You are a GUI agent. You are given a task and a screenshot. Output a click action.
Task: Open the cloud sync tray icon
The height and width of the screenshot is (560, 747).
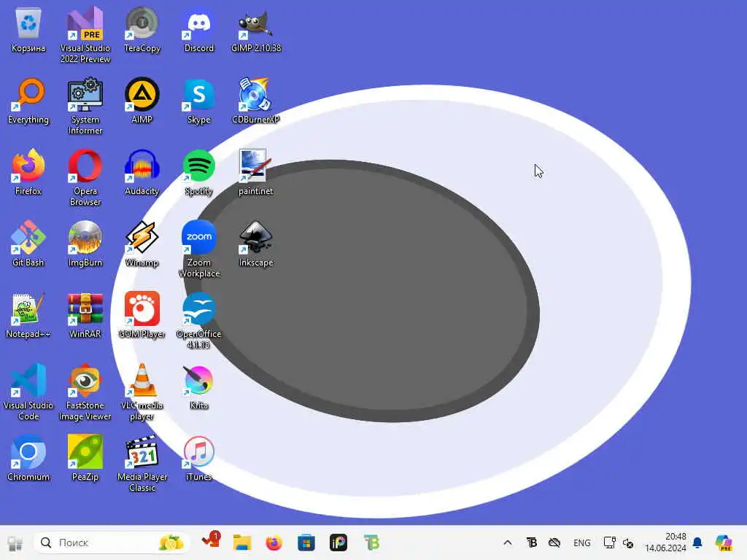click(554, 542)
